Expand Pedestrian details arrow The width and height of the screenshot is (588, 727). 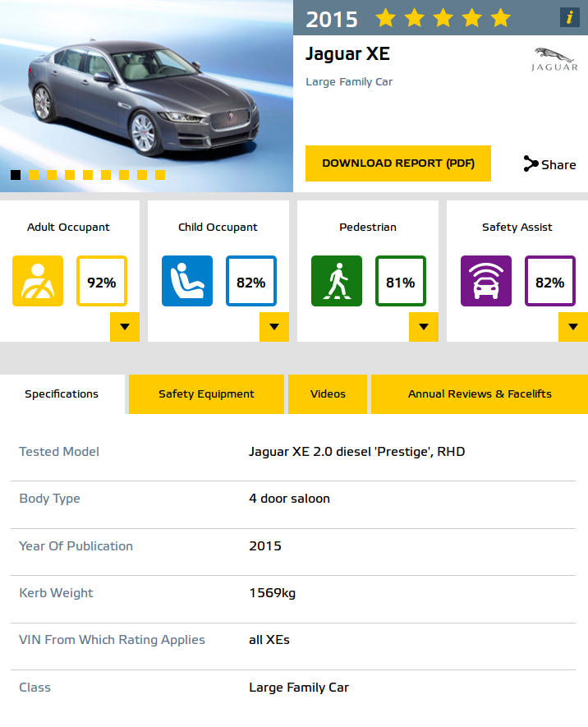tap(424, 327)
